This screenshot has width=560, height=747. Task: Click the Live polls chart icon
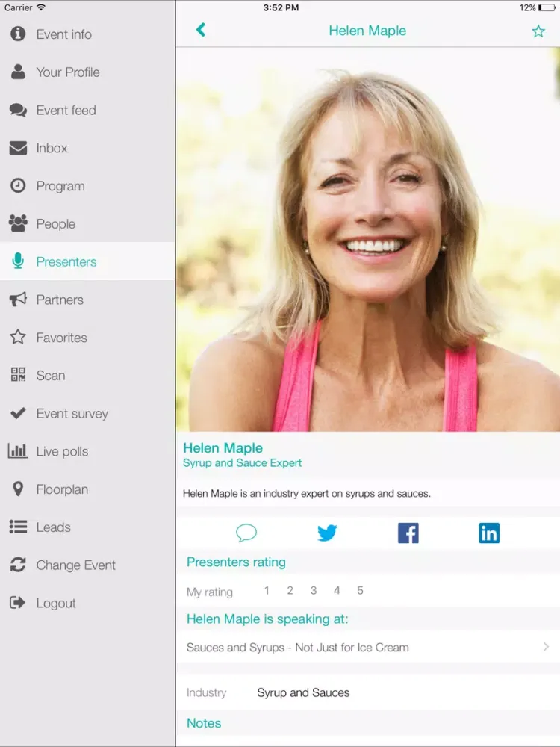click(x=18, y=451)
